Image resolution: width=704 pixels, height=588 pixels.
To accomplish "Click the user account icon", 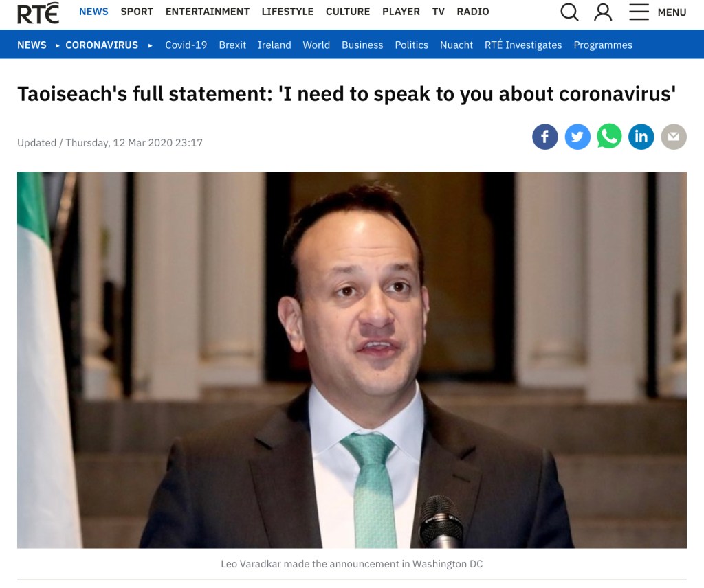I will [x=603, y=12].
